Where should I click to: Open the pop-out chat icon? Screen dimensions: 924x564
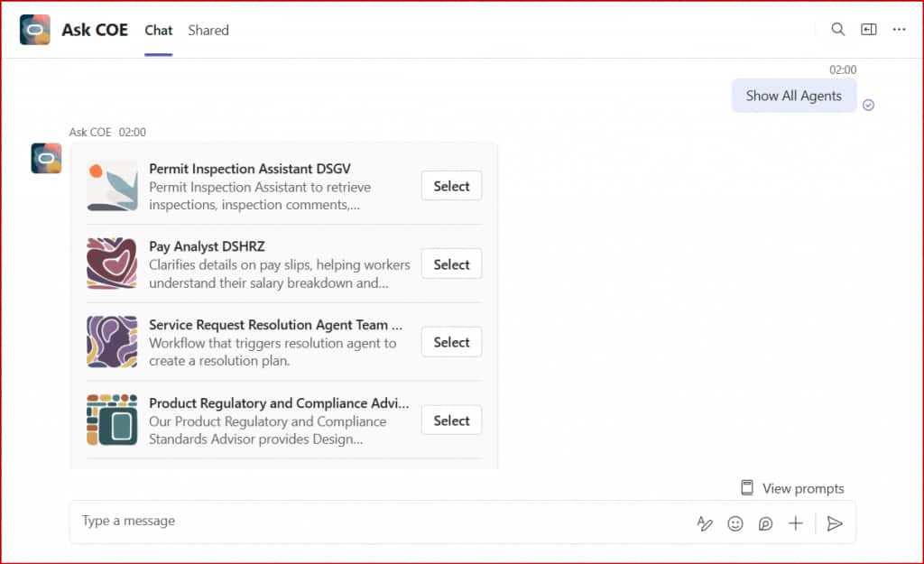(869, 30)
